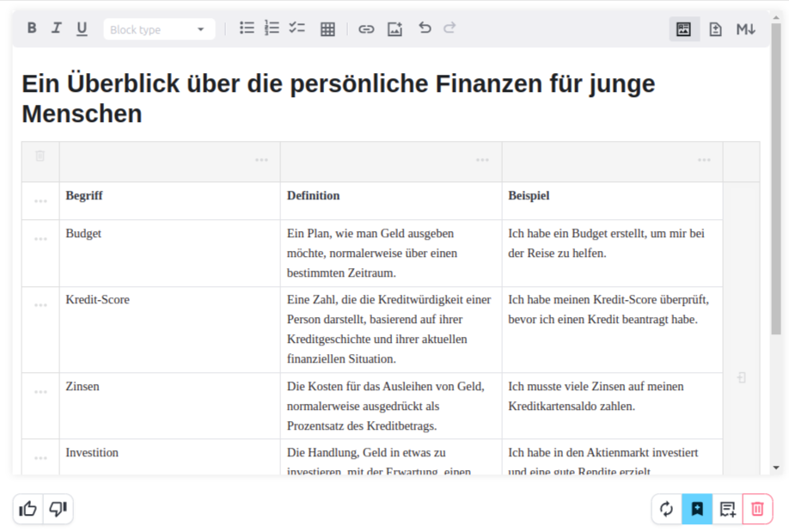Insert a numbered list
The height and width of the screenshot is (532, 789).
click(272, 28)
